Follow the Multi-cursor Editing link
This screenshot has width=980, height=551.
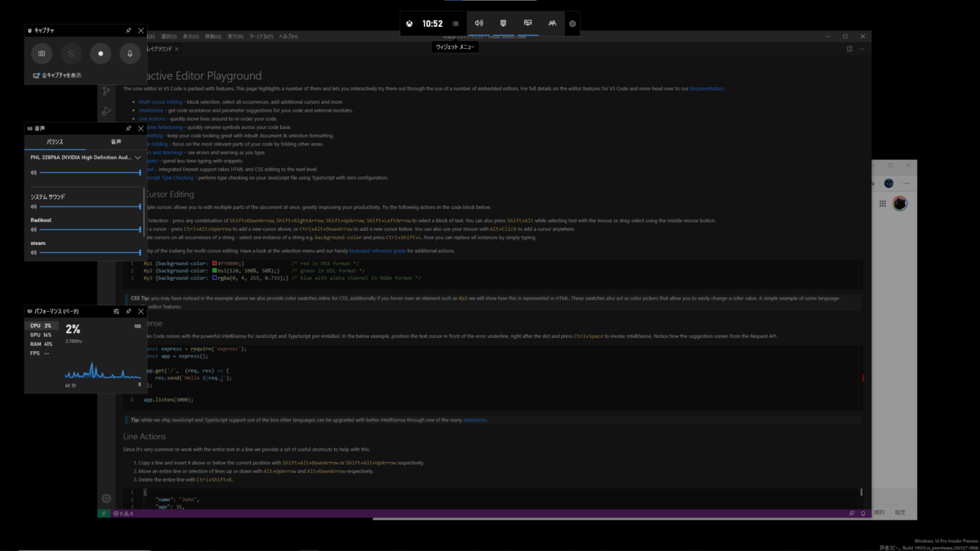click(x=160, y=102)
